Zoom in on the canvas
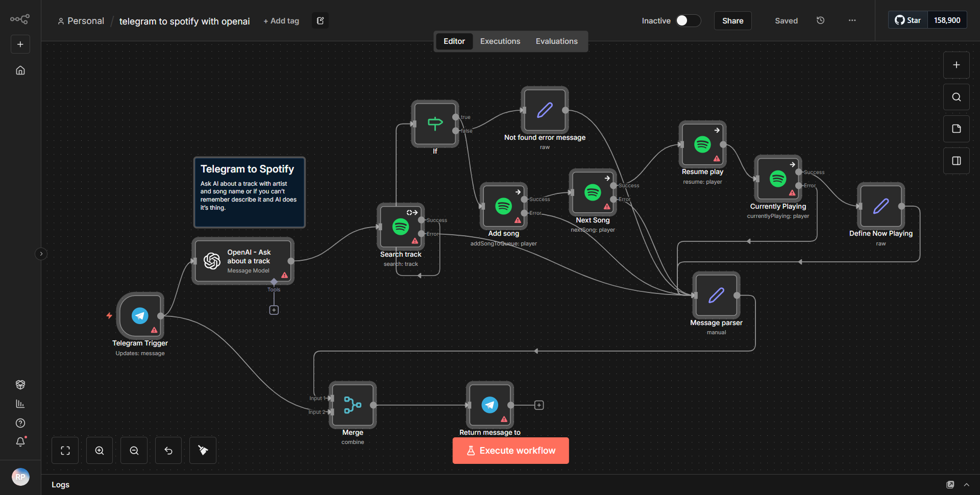This screenshot has height=495, width=980. [x=99, y=450]
